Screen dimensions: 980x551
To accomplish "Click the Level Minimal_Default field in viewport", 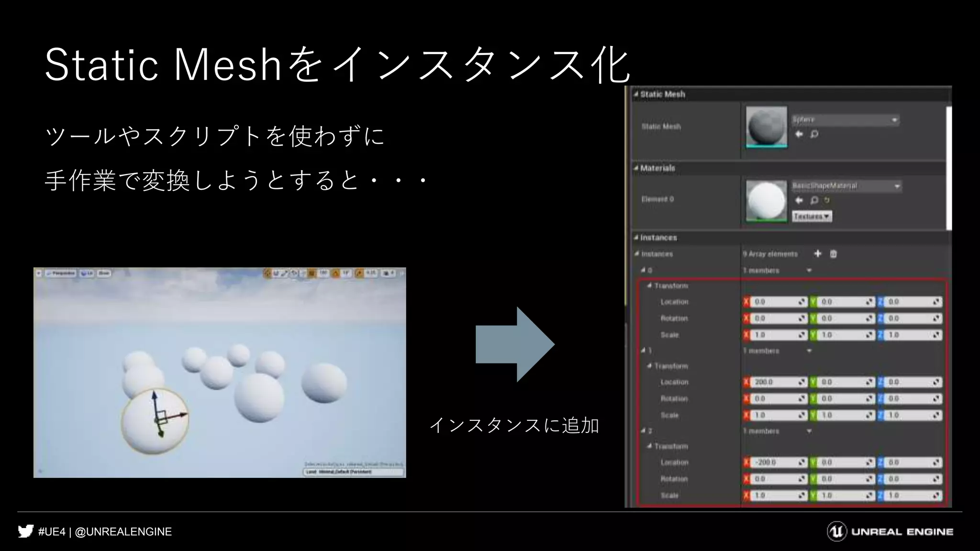I will coord(353,472).
